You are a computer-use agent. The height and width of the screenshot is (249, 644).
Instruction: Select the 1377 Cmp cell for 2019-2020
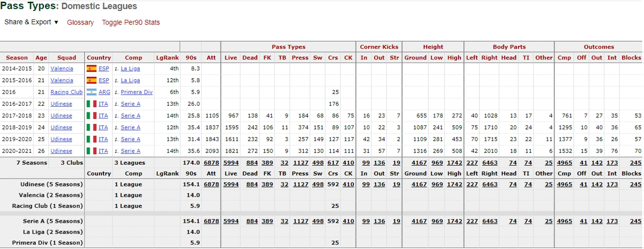click(564, 139)
